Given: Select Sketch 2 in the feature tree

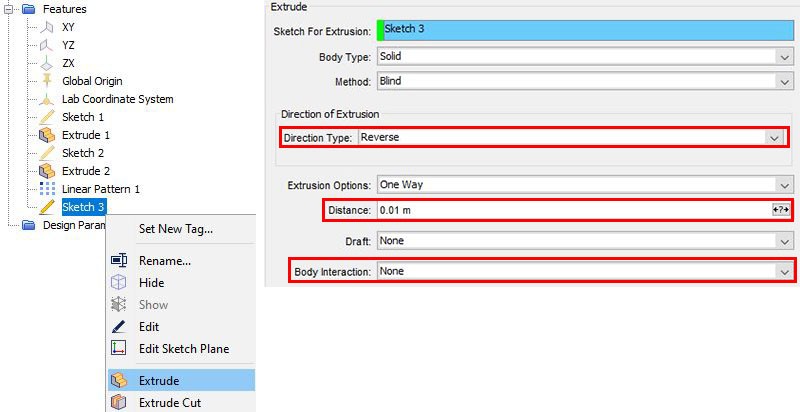Looking at the screenshot, I should click(82, 153).
